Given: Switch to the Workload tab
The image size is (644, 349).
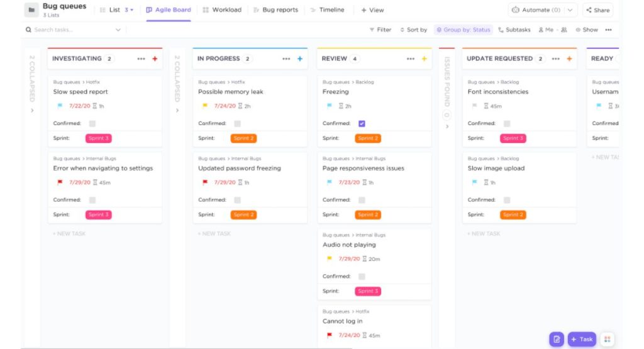Looking at the screenshot, I should 222,10.
